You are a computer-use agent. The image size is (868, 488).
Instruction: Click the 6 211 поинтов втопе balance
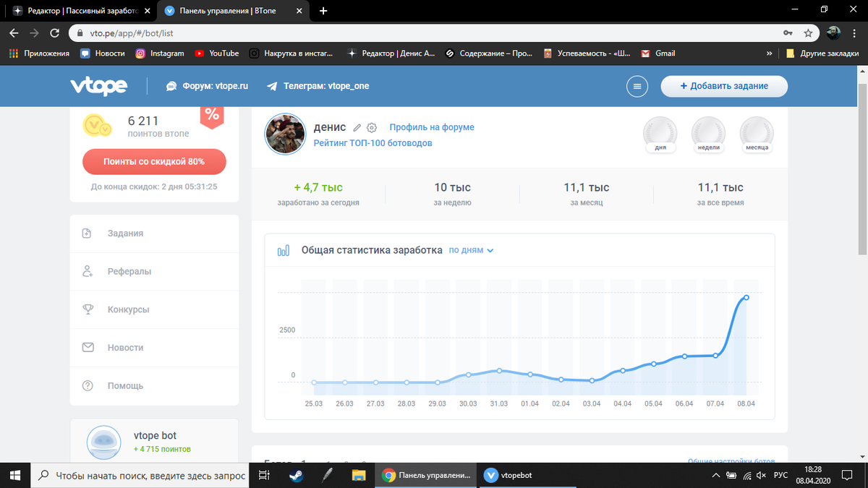158,126
